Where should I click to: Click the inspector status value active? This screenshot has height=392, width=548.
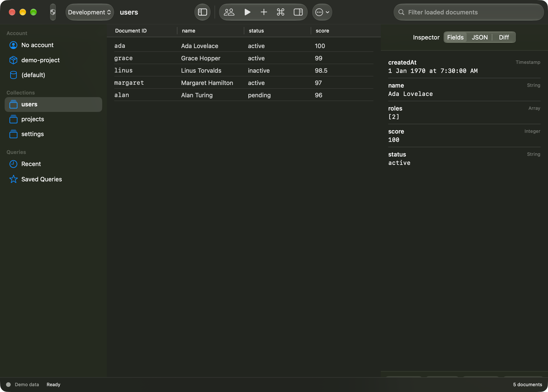[399, 163]
